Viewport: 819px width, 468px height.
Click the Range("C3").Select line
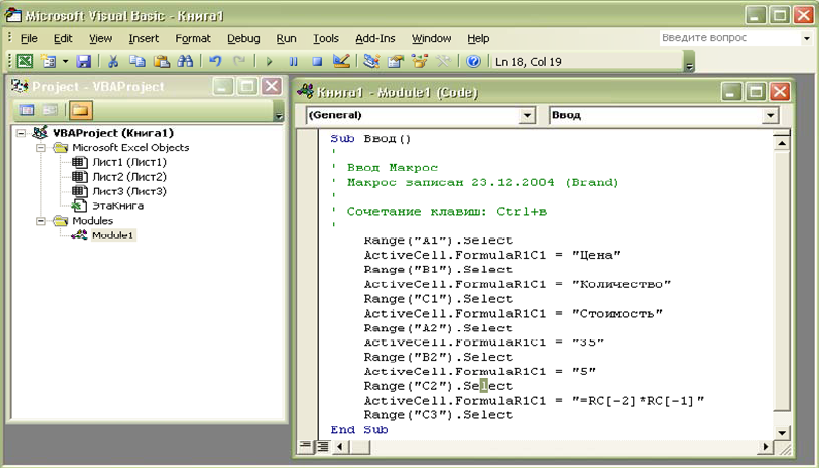point(438,415)
